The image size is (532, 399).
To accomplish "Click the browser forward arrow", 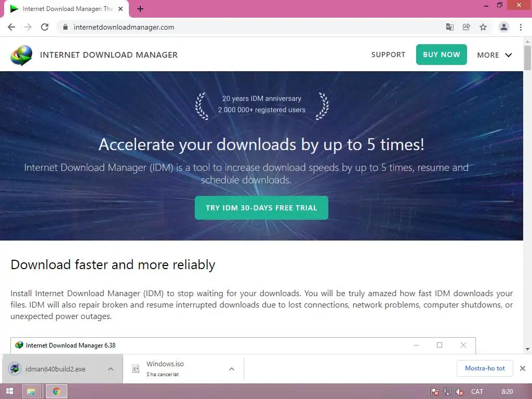I will click(x=28, y=27).
